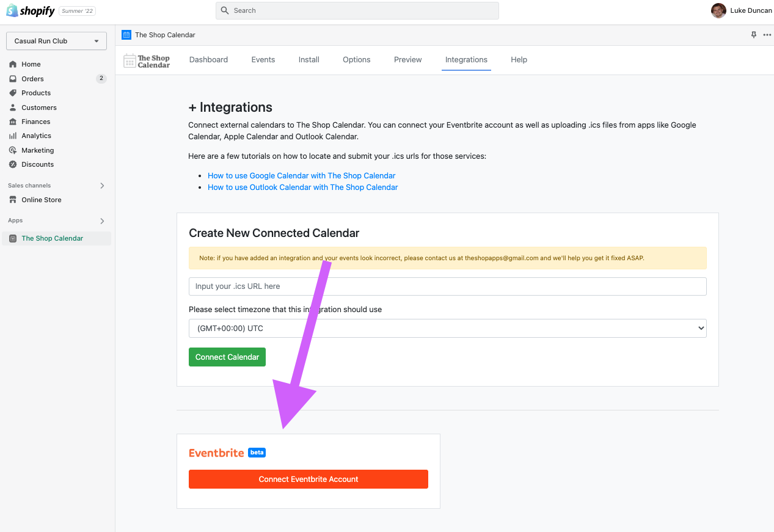Go to the Preview tab
Image resolution: width=774 pixels, height=532 pixels.
coord(408,60)
